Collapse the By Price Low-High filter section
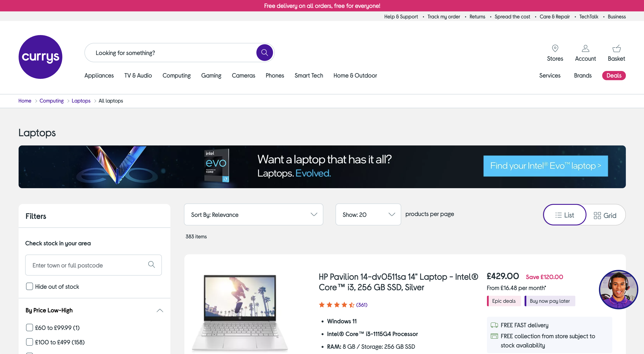 pos(160,310)
